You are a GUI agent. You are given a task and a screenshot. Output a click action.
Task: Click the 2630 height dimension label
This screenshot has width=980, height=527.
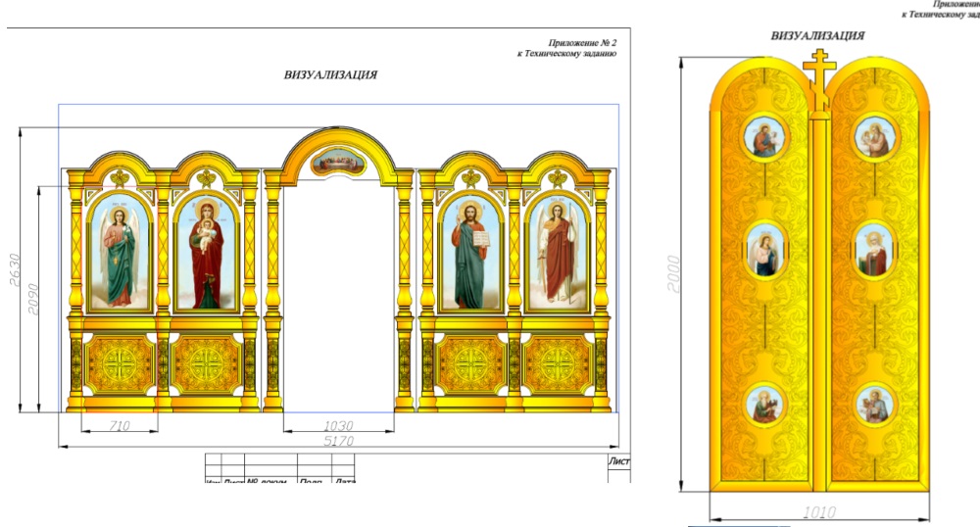[15, 269]
